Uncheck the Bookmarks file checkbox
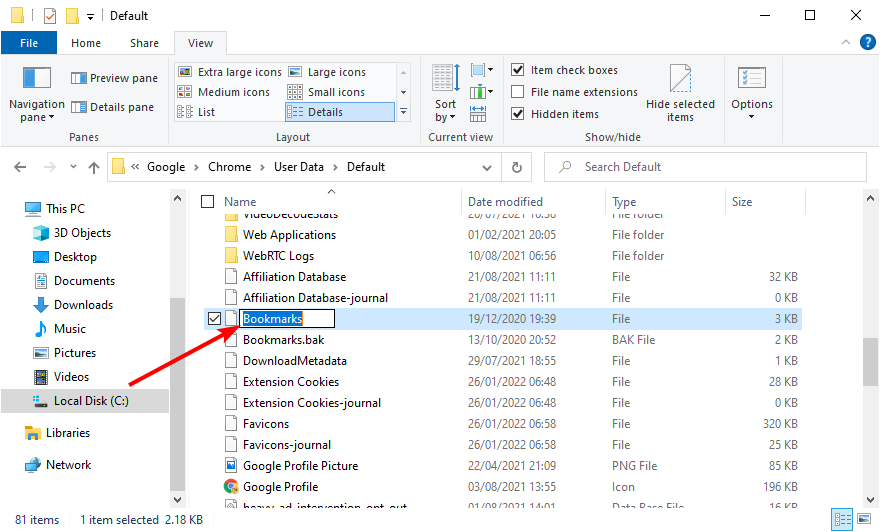The image size is (880, 532). click(x=214, y=319)
